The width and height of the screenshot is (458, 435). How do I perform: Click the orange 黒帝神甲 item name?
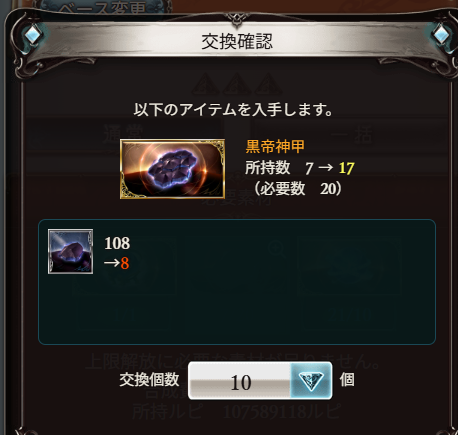point(275,146)
